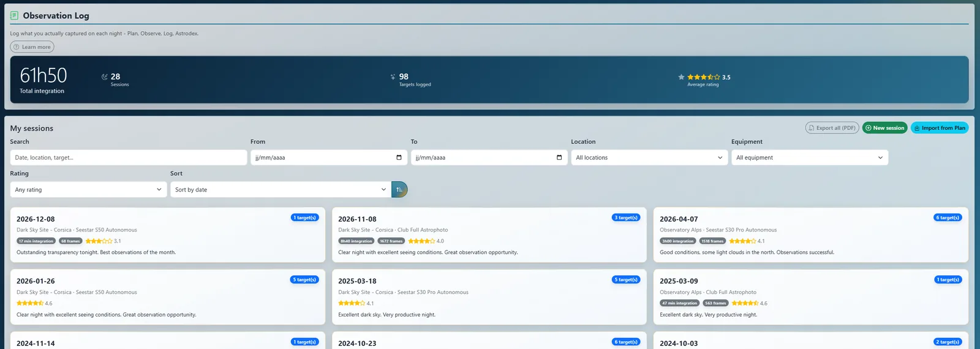This screenshot has width=980, height=349.
Task: Click the From date input field
Action: pos(329,157)
